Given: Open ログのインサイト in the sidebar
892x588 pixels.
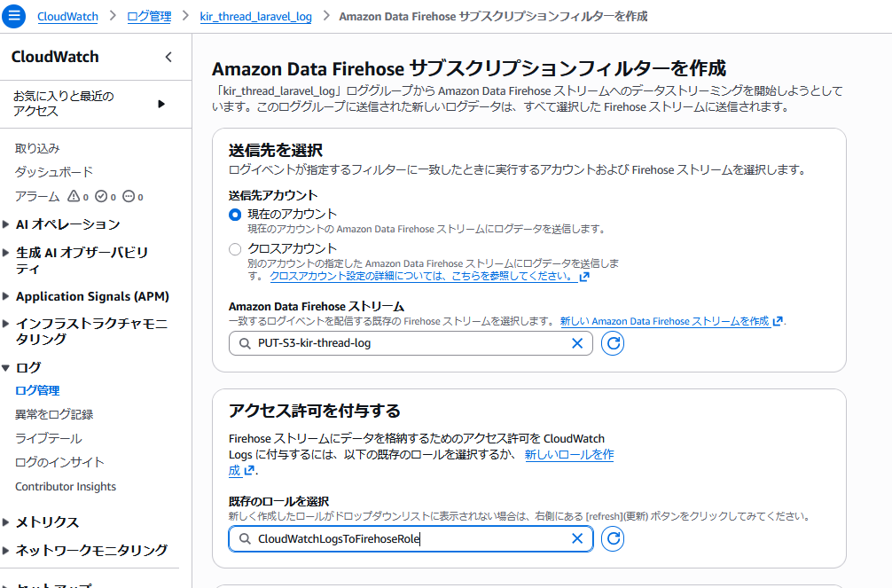Looking at the screenshot, I should [x=59, y=462].
